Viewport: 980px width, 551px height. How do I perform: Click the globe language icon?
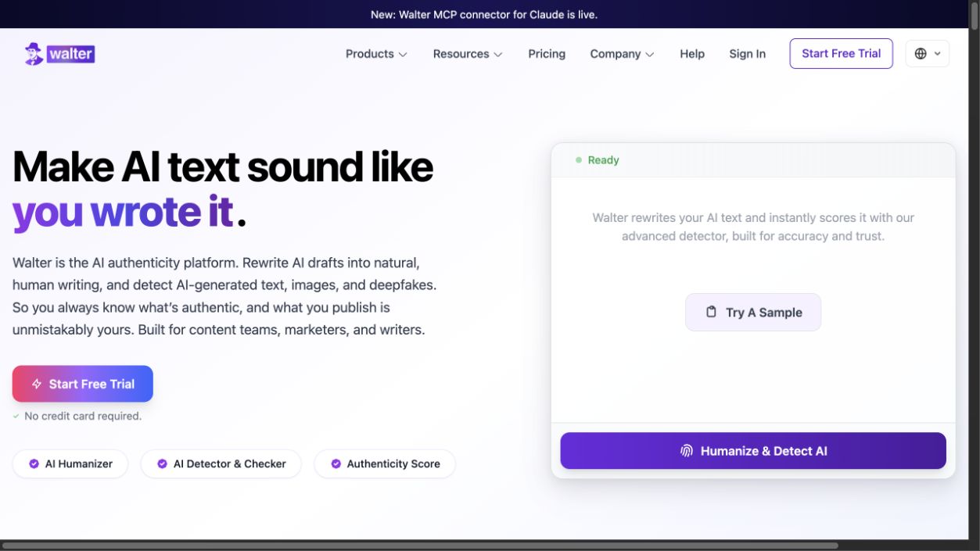(x=921, y=54)
